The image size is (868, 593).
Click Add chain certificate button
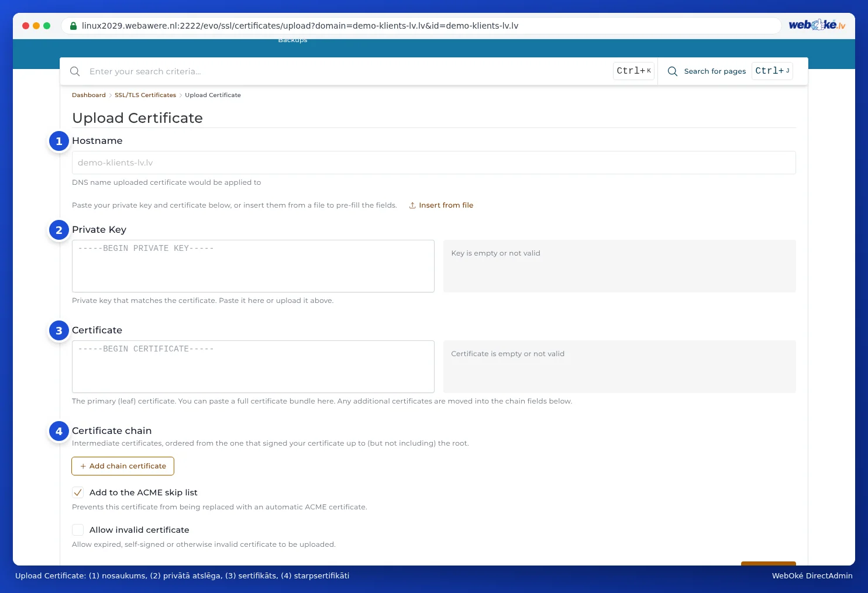123,466
